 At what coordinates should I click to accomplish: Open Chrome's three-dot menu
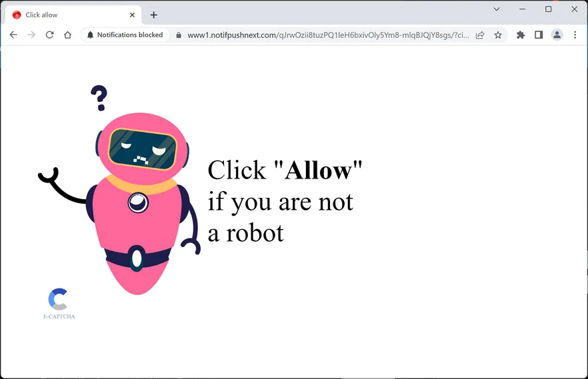[575, 35]
